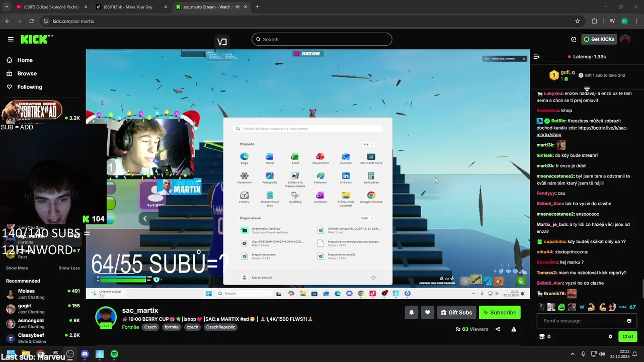Click the report warning triangle icon
This screenshot has width=644, height=362.
(x=514, y=329)
